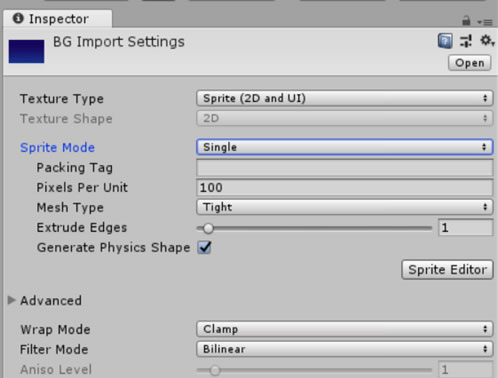This screenshot has width=498, height=378.
Task: Click the Inspector info icon on tab
Action: click(x=18, y=18)
